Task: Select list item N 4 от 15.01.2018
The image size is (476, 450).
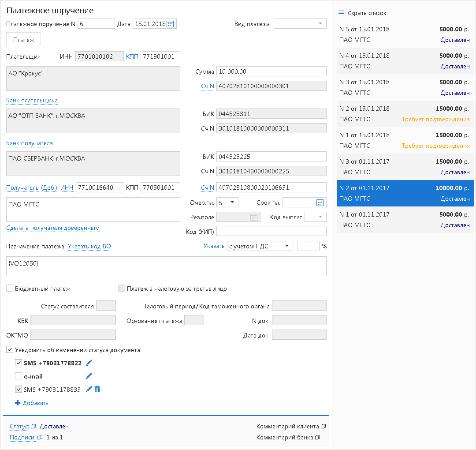Action: (x=405, y=61)
